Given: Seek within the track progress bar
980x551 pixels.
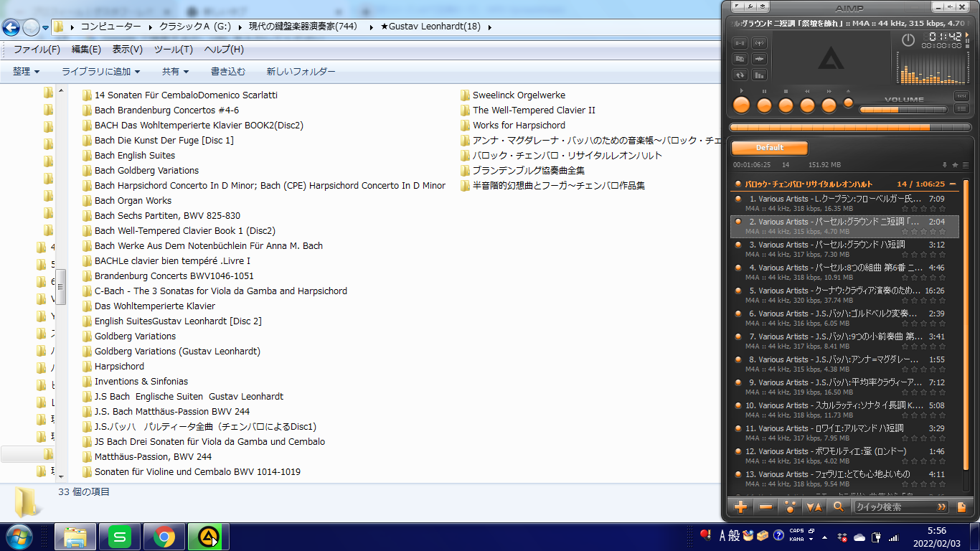Looking at the screenshot, I should click(849, 127).
